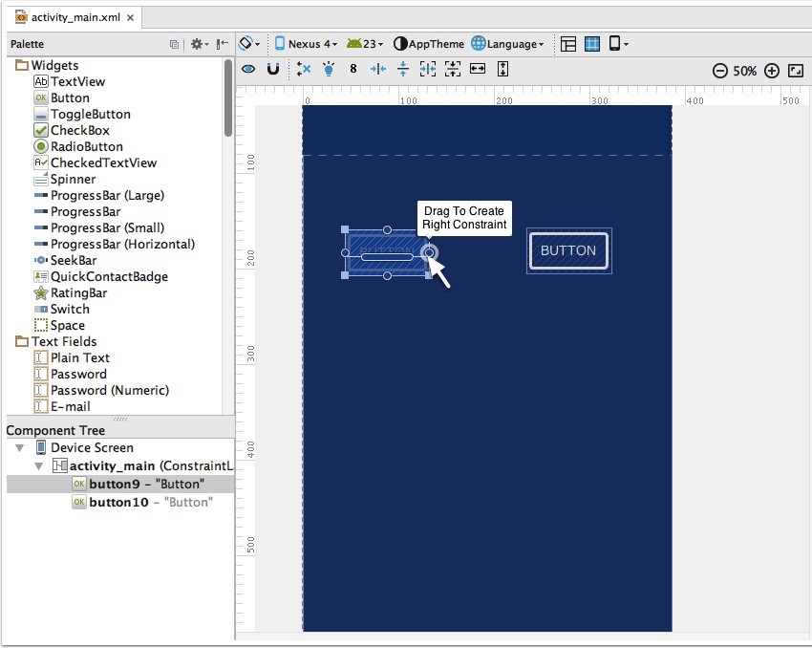Select RatingBar in the Palette

[x=71, y=293]
